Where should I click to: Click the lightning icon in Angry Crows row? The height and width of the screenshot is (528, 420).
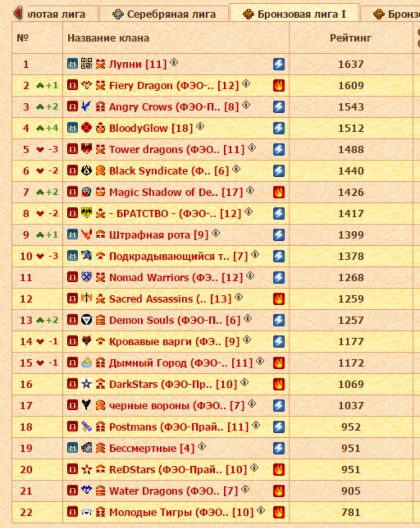point(279,107)
